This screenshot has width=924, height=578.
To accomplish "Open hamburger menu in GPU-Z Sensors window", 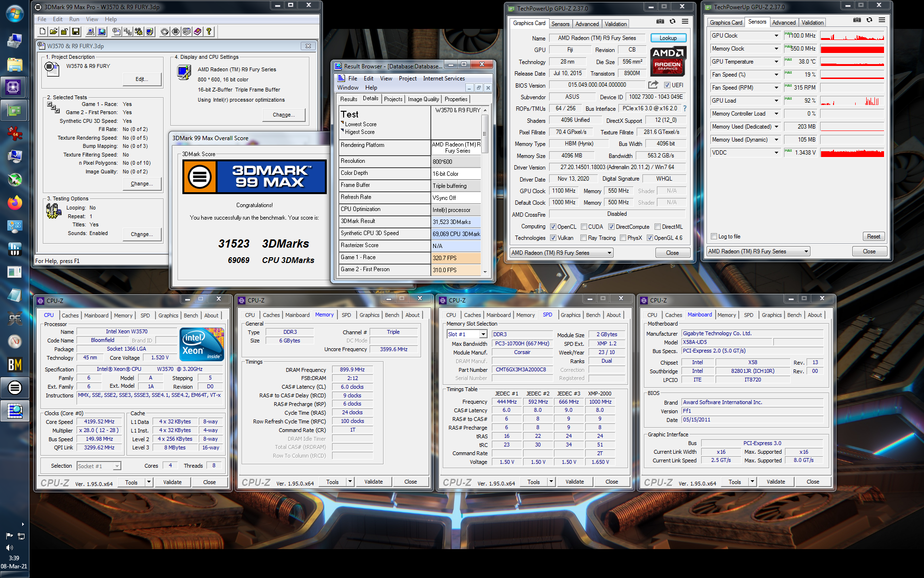I will click(882, 20).
